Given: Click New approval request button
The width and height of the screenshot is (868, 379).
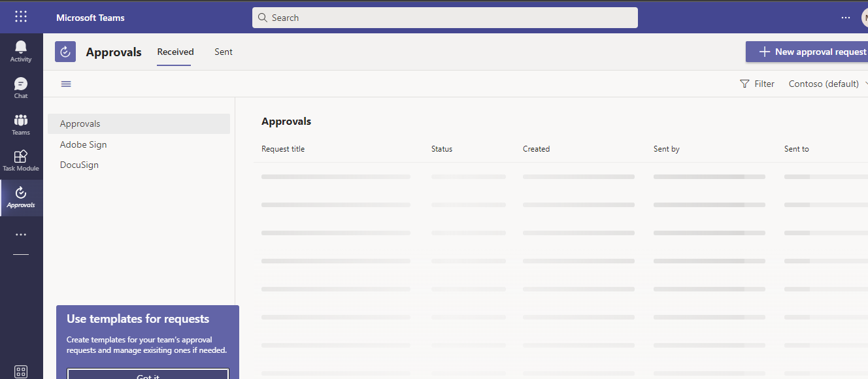Looking at the screenshot, I should [x=807, y=52].
